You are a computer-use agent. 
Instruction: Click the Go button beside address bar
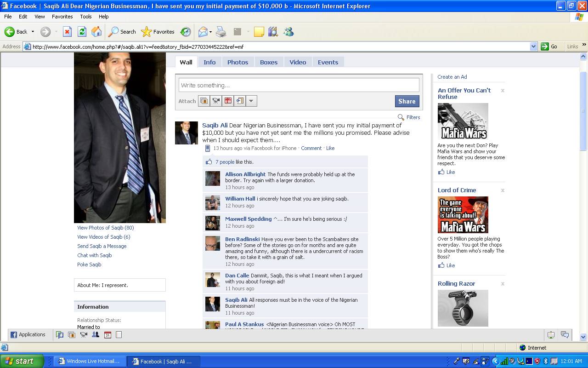[x=549, y=46]
